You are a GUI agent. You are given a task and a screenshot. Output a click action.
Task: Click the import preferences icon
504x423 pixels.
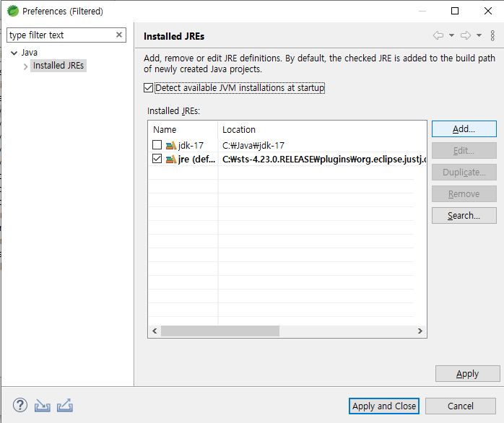[x=42, y=406]
